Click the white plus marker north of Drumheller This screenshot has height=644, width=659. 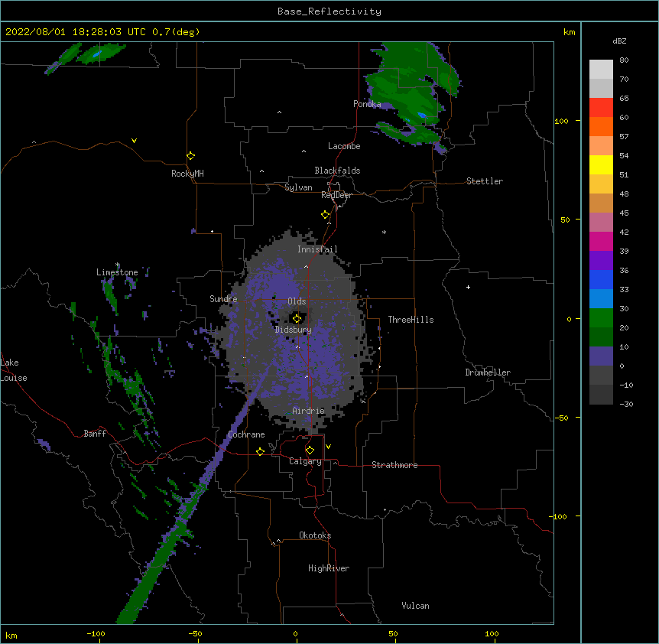(468, 287)
